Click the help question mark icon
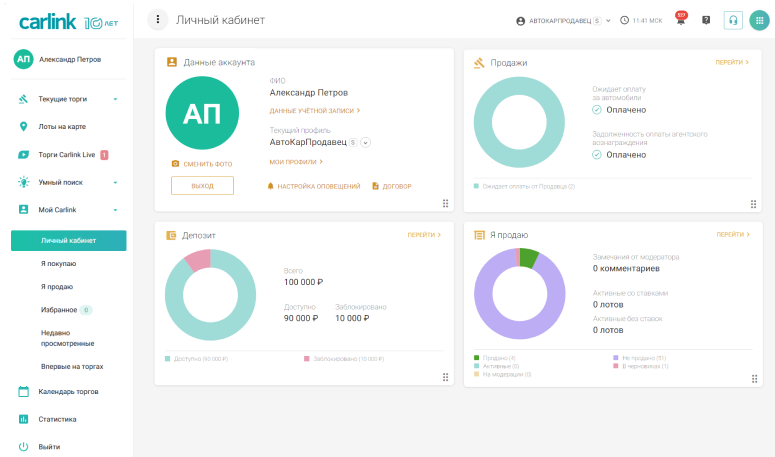This screenshot has width=775, height=457. [706, 20]
